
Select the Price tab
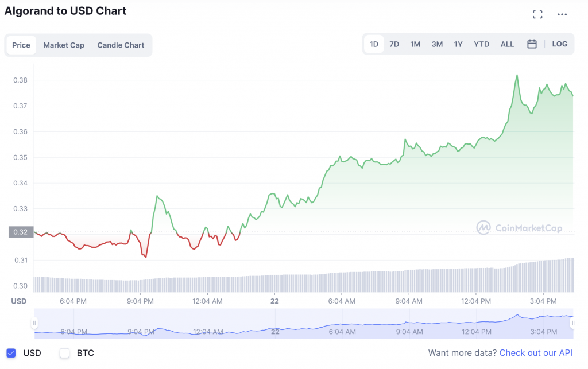point(21,45)
